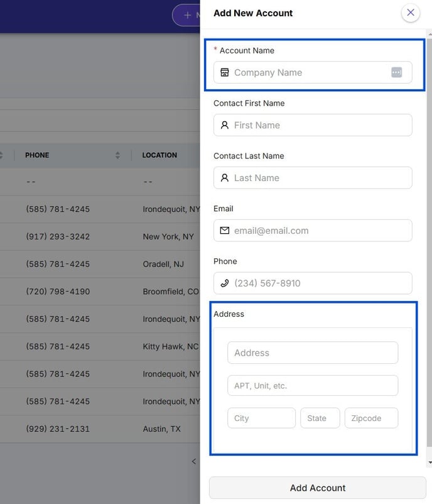Click the Contact First Name label

pos(249,103)
